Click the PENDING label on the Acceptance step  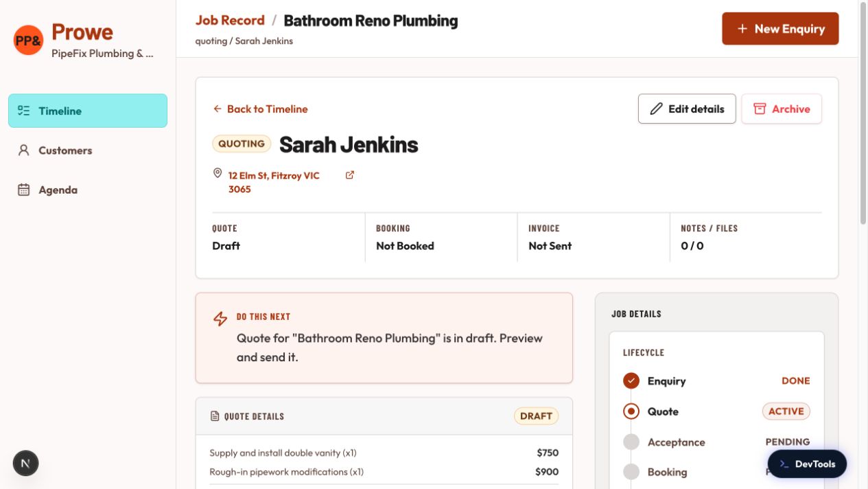pos(788,442)
